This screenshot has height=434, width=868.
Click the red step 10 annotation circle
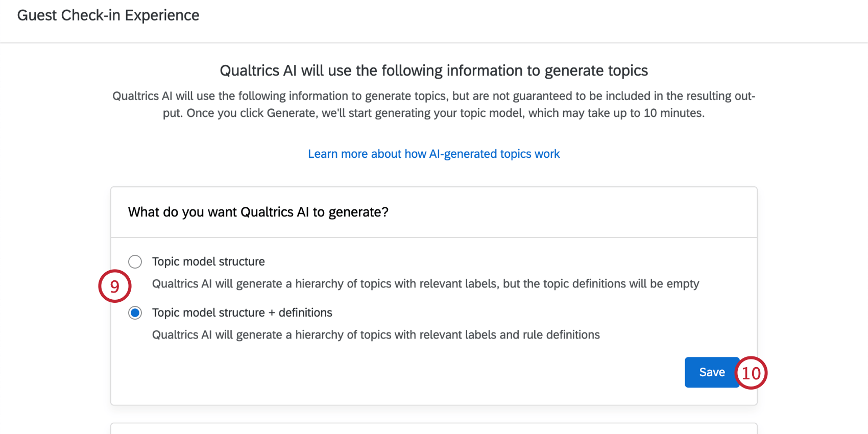751,373
